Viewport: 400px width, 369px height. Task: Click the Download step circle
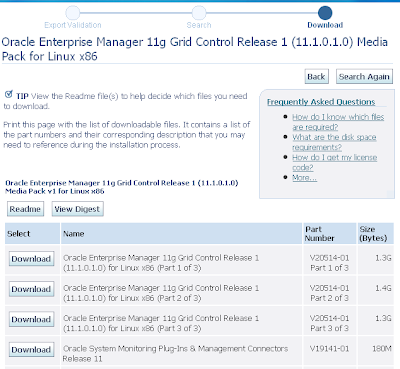pyautogui.click(x=325, y=13)
